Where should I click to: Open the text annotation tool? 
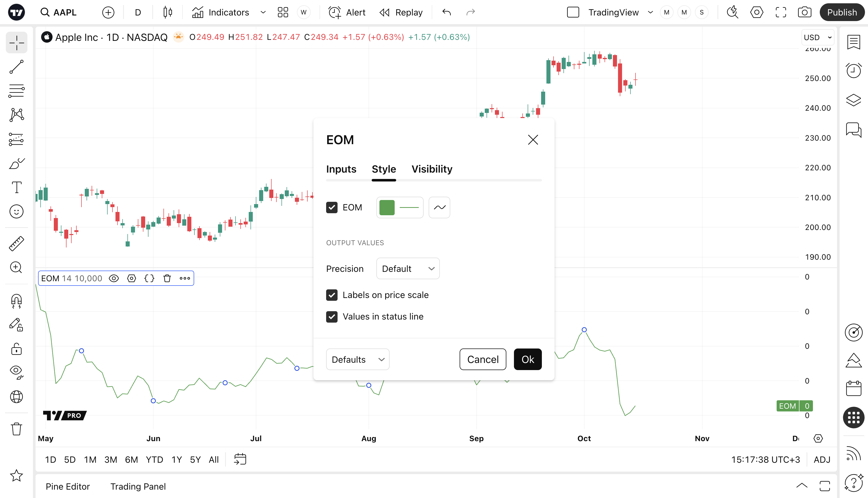pos(16,187)
